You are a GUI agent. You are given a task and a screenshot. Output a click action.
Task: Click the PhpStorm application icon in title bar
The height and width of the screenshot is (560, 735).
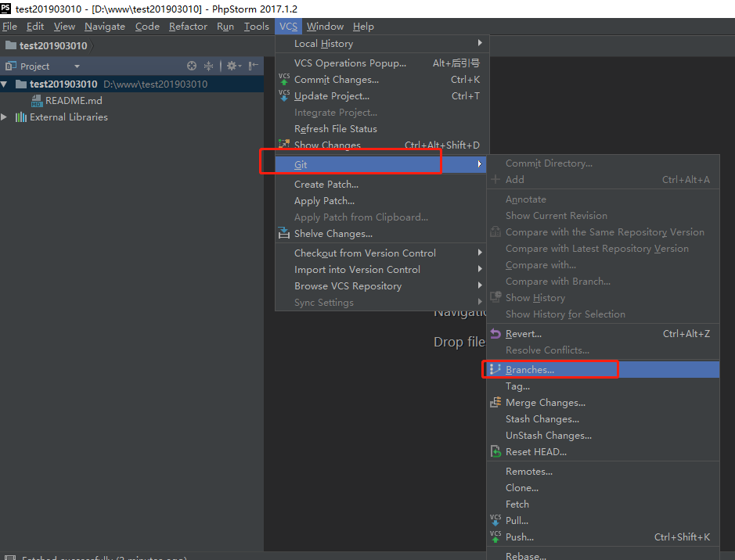(5, 8)
